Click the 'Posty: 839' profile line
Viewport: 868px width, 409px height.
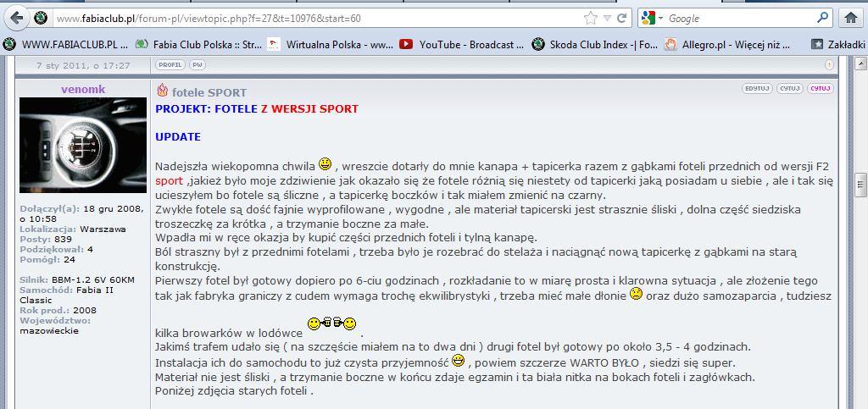pyautogui.click(x=46, y=240)
